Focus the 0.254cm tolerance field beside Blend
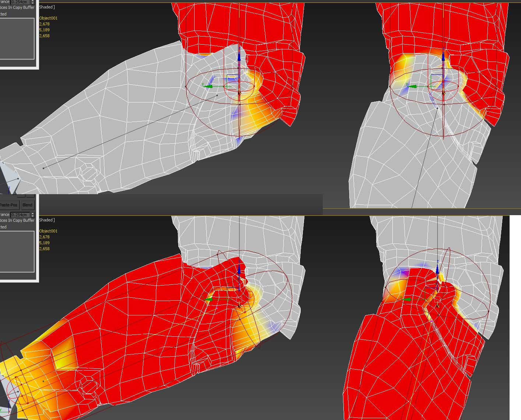521x420 pixels. pyautogui.click(x=20, y=215)
